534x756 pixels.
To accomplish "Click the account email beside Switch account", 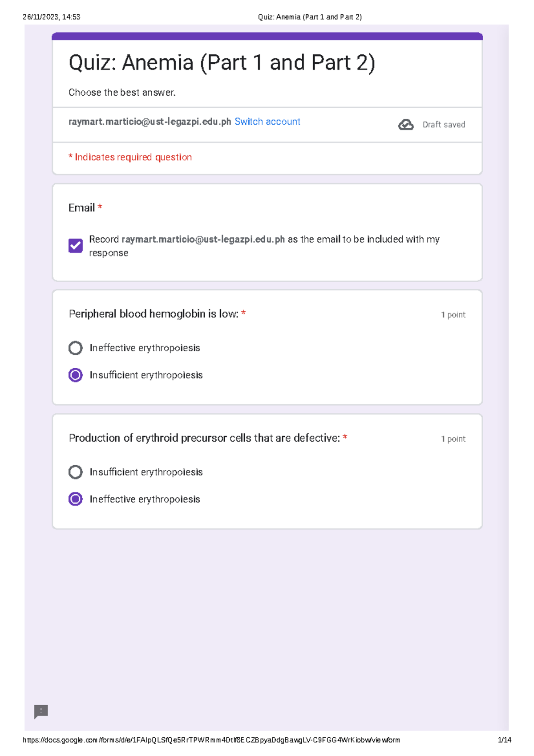I will pyautogui.click(x=150, y=122).
